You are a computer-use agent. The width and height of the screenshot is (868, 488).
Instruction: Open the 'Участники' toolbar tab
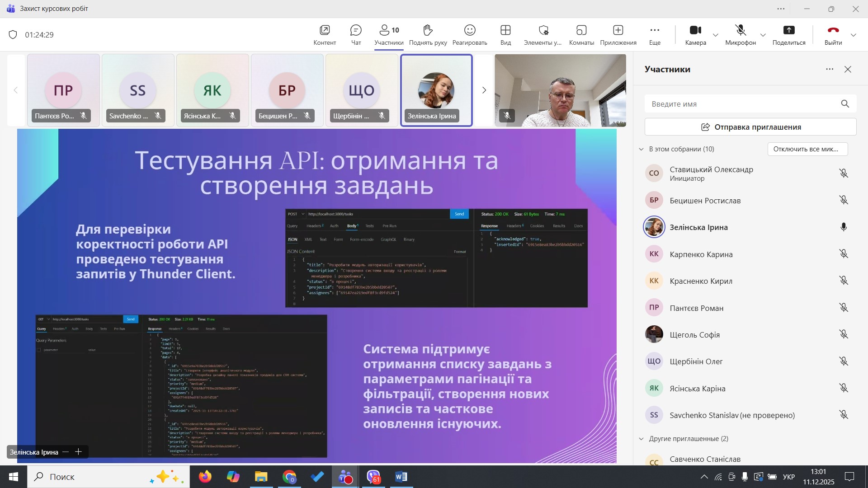click(389, 35)
